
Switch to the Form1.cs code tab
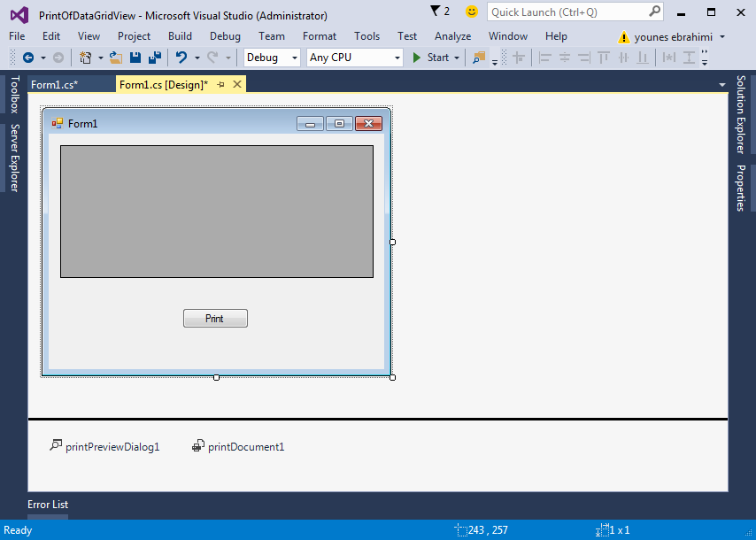click(x=54, y=85)
